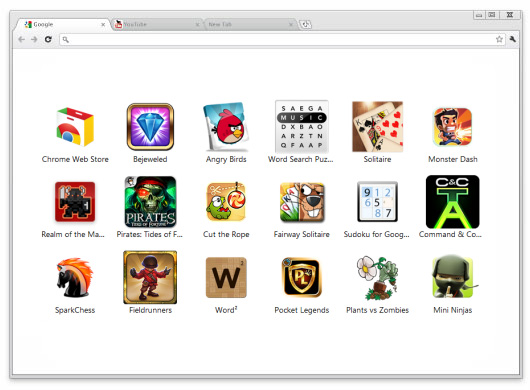
Task: Switch to the YouTube tab
Action: [157, 24]
